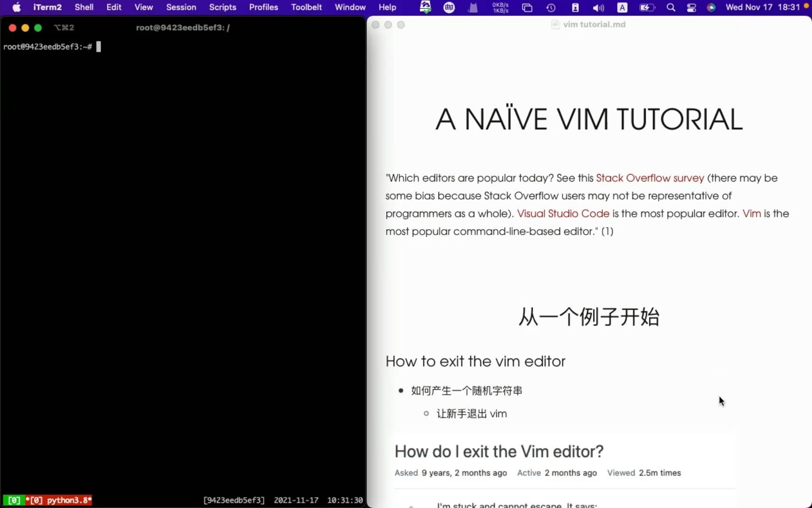Image resolution: width=812 pixels, height=508 pixels.
Task: Open the volume sound control
Action: 598,8
